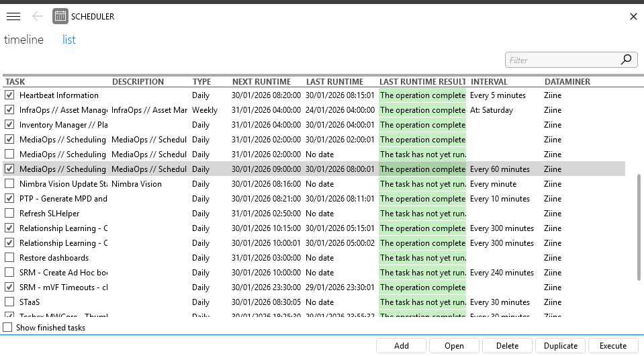This screenshot has height=356, width=644.
Task: Close the Scheduler panel with X
Action: coord(633,17)
